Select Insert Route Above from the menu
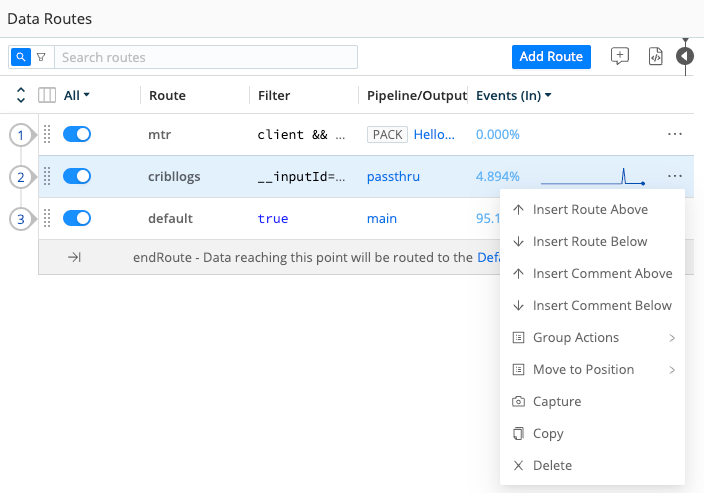The width and height of the screenshot is (704, 493). (590, 210)
